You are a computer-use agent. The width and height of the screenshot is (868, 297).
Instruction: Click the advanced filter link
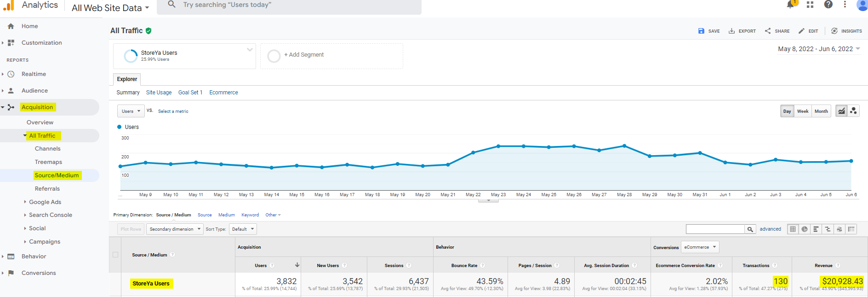pyautogui.click(x=770, y=229)
